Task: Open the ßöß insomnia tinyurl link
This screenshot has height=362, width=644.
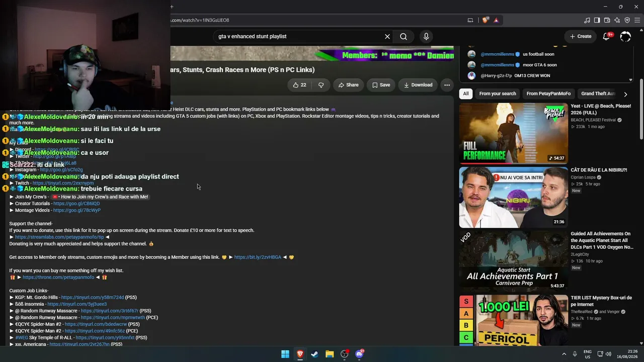Action: [x=77, y=304]
